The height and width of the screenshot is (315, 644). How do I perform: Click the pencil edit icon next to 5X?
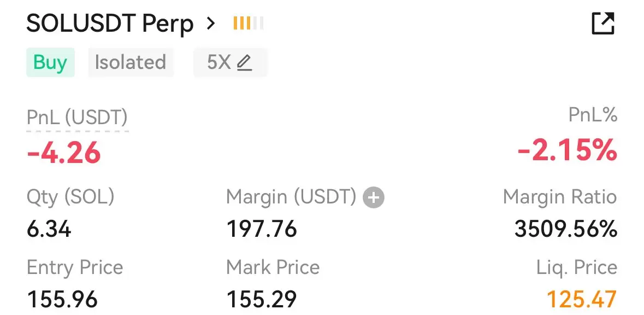244,62
